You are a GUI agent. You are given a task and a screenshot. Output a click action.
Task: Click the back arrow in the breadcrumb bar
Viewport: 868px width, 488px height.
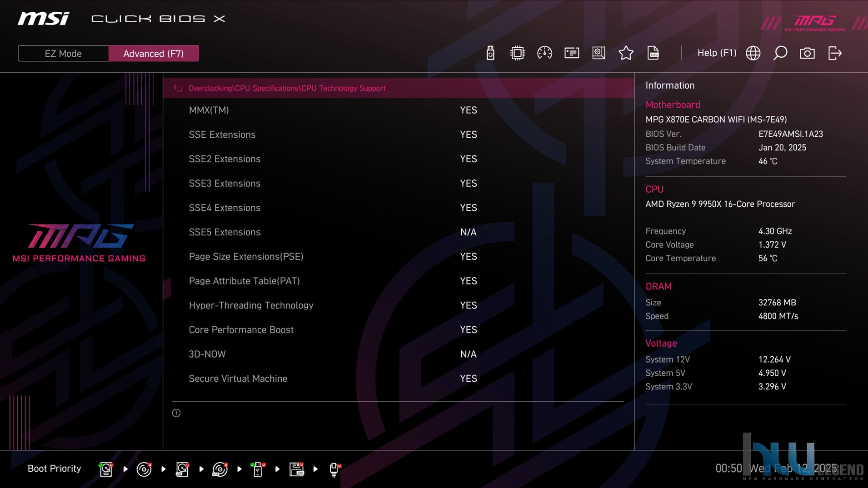point(178,88)
